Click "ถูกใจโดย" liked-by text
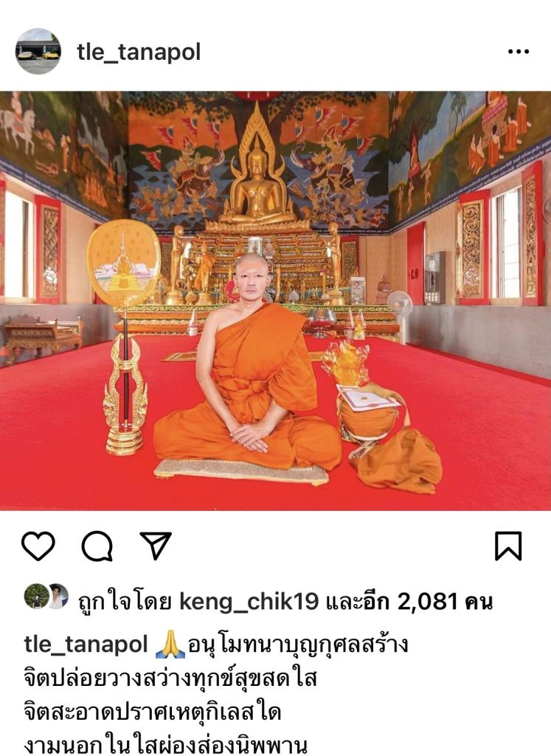Screen dimensions: 551x756 [124, 602]
